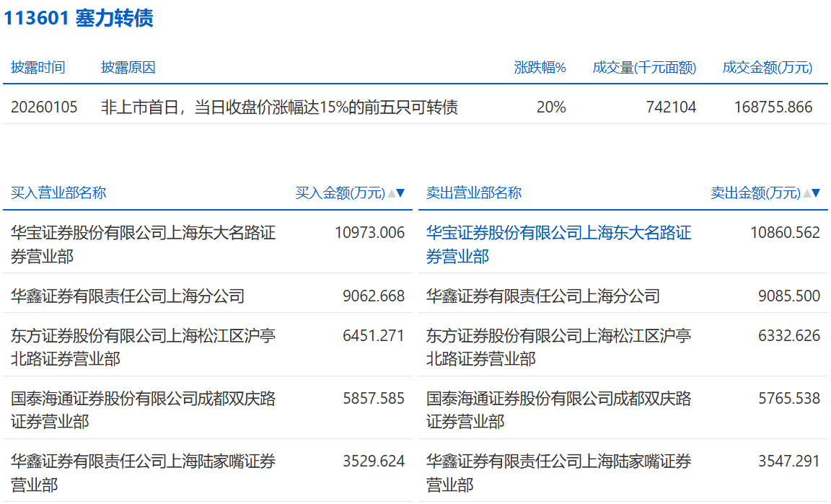Screen dimensions: 831x504
Task: Select buyer 东方证券松江区沪亭北路
Action: click(x=143, y=347)
